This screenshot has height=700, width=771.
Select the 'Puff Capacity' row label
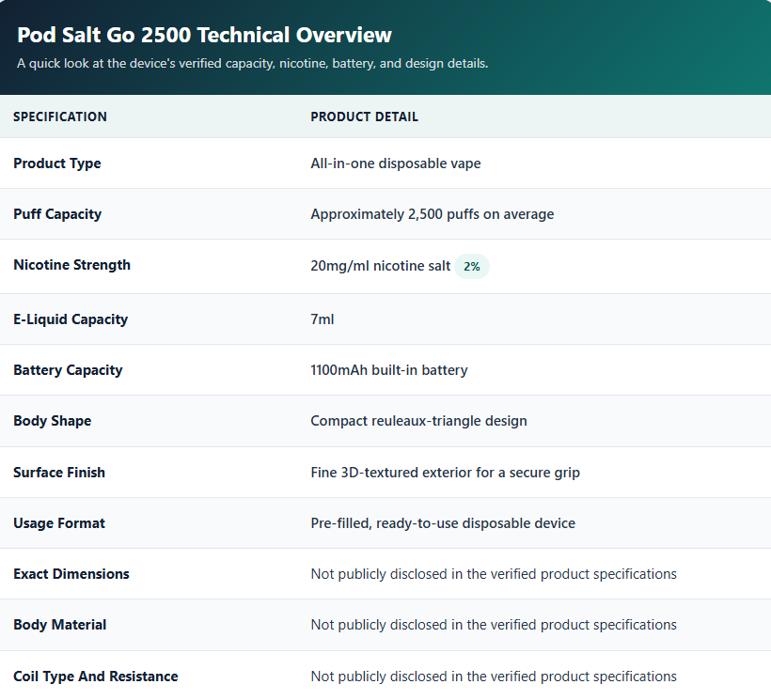(57, 214)
